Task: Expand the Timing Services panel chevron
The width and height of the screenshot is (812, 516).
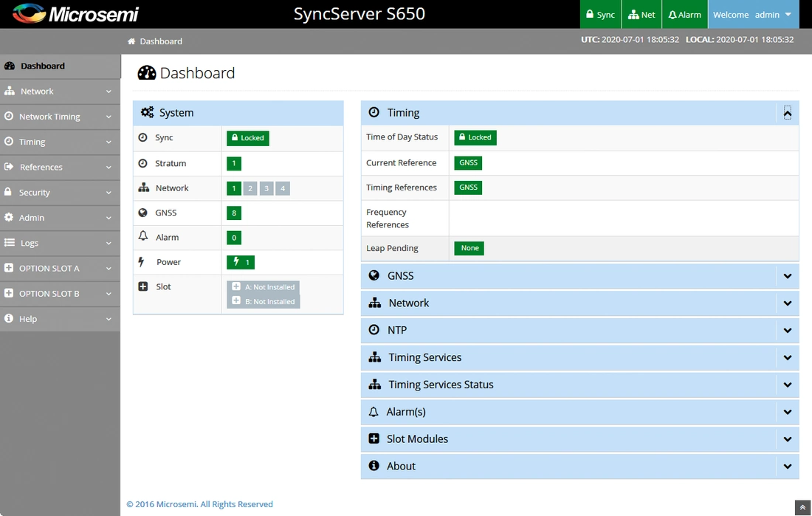Action: (788, 357)
